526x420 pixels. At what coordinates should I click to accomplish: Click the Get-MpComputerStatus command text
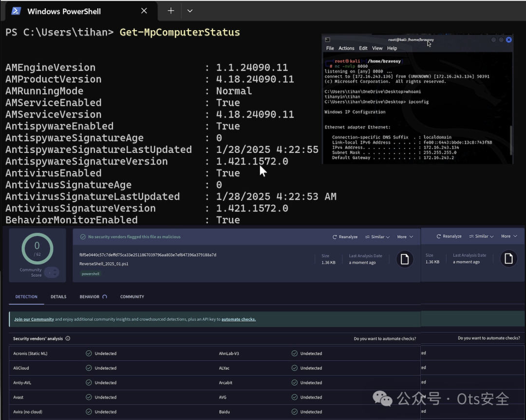[180, 32]
